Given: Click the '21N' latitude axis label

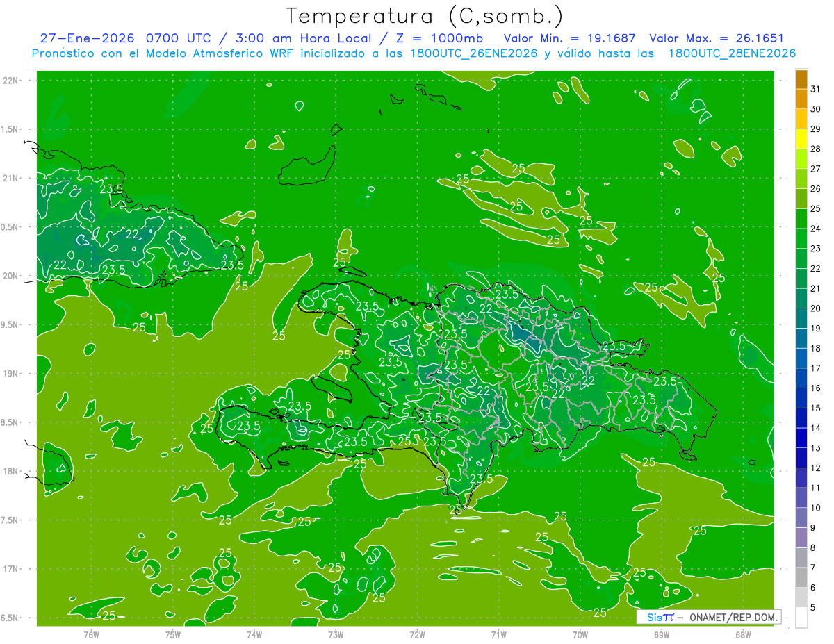Looking at the screenshot, I should [x=10, y=178].
